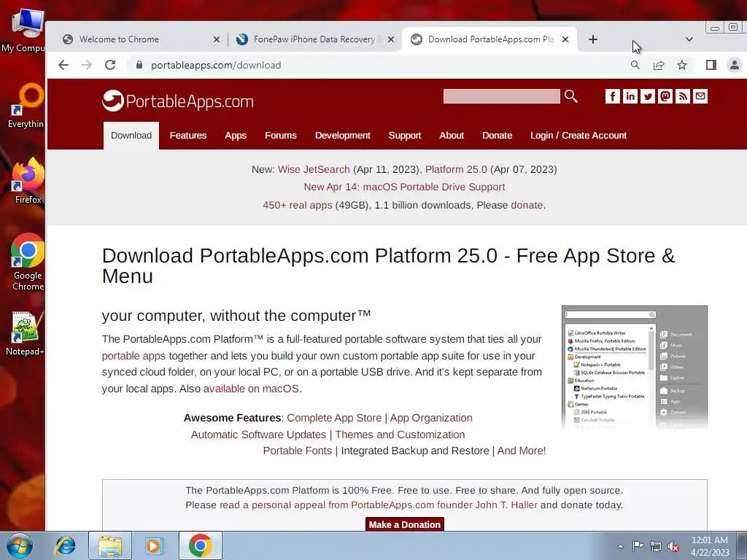The height and width of the screenshot is (560, 747).
Task: Click the Chrome taskbar icon
Action: (200, 545)
